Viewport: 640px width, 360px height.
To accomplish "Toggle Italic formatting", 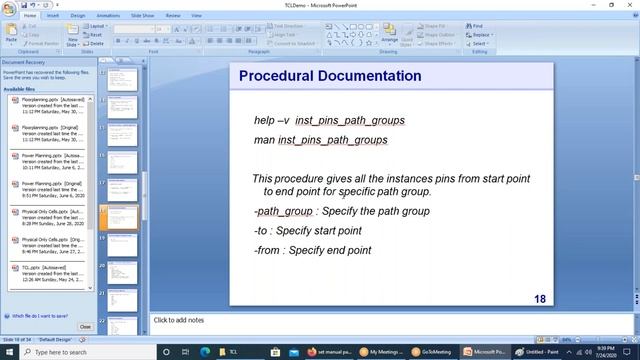I will tap(127, 41).
